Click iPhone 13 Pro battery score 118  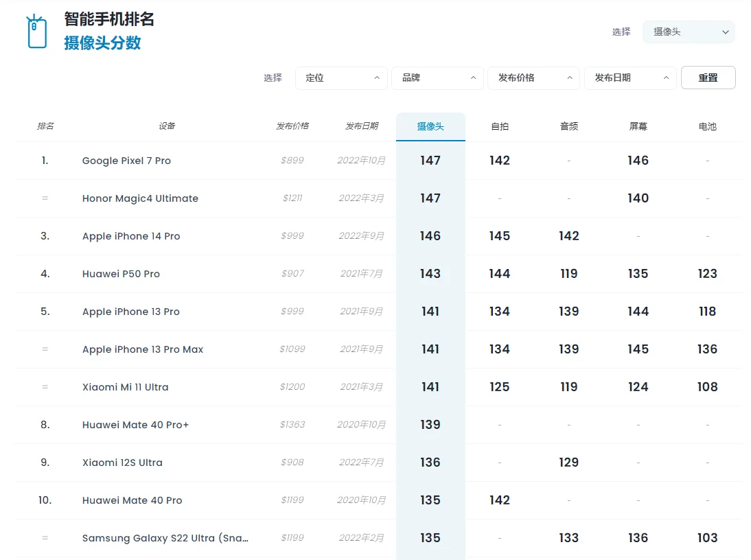[x=708, y=312]
